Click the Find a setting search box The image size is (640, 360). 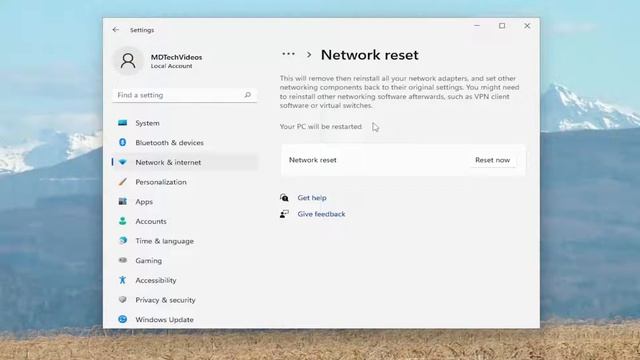[x=185, y=95]
